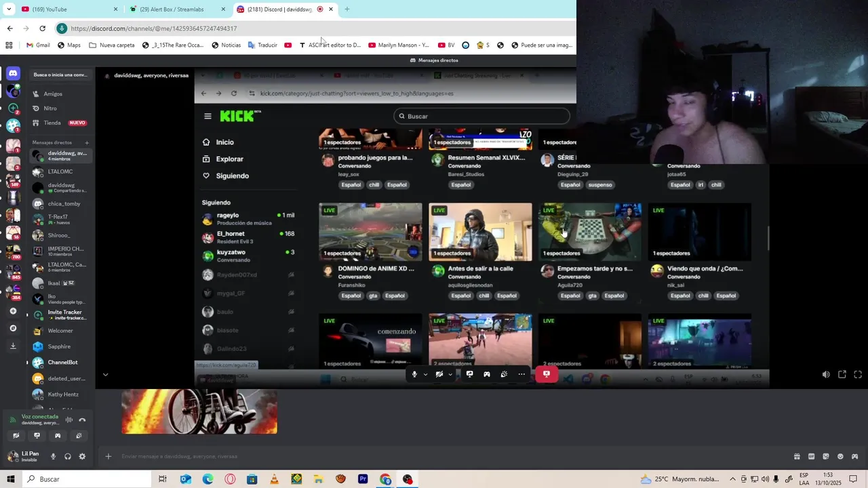Toggle camera in call control bar

[439, 374]
